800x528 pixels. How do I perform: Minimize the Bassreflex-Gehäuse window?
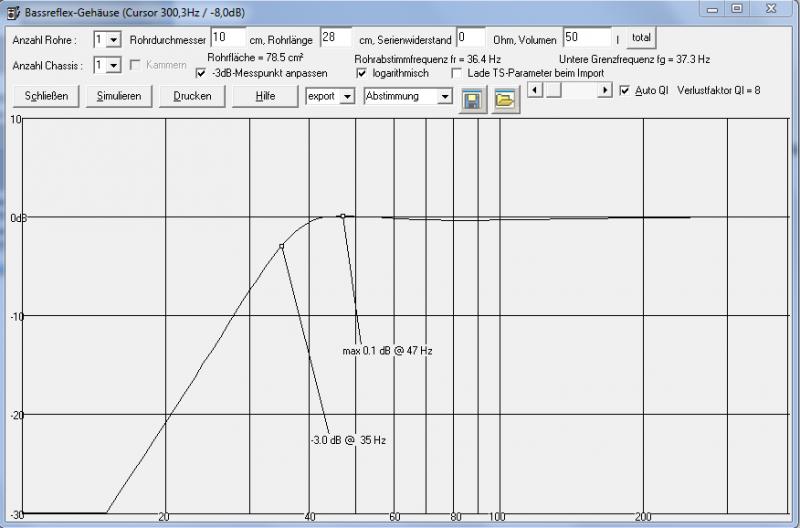click(x=713, y=10)
